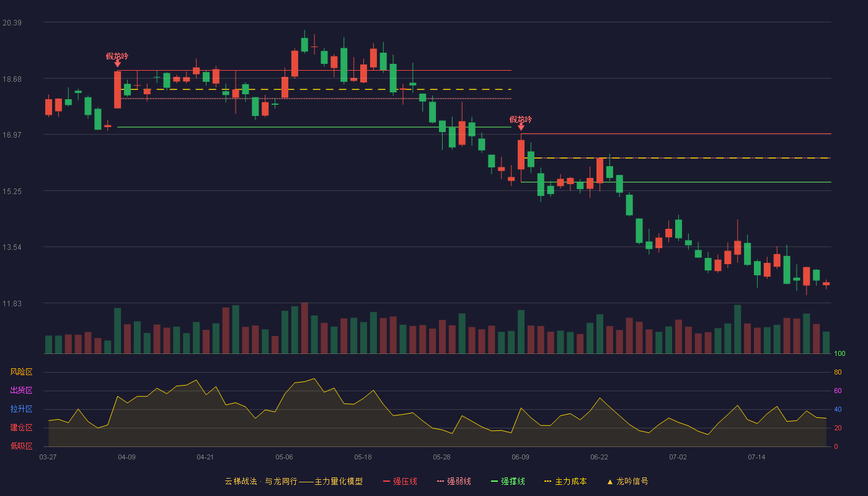Image resolution: width=868 pixels, height=496 pixels.
Task: Click the red 强压线 legend marker
Action: (x=386, y=481)
